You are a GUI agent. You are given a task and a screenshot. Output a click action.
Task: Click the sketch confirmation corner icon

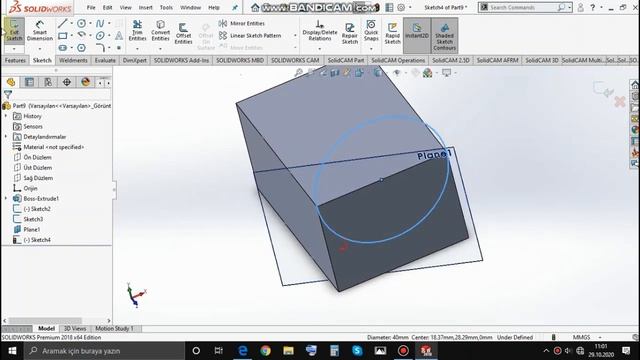(603, 89)
